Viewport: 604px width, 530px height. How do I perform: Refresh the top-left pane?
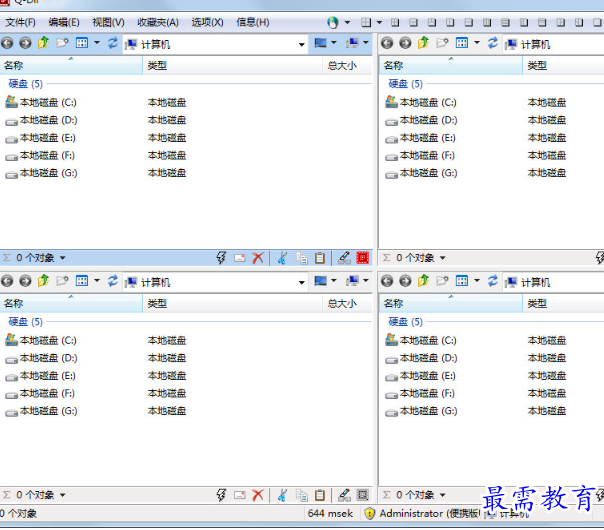(112, 43)
